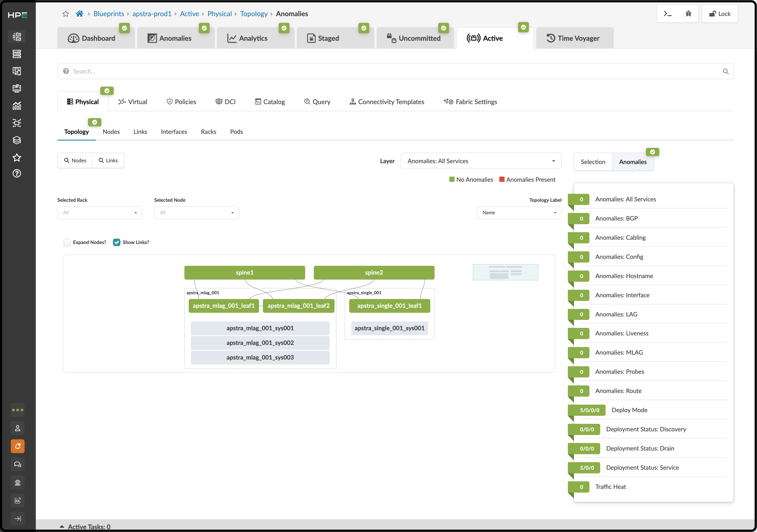Click the search help question icon
Image resolution: width=757 pixels, height=532 pixels.
pos(66,71)
